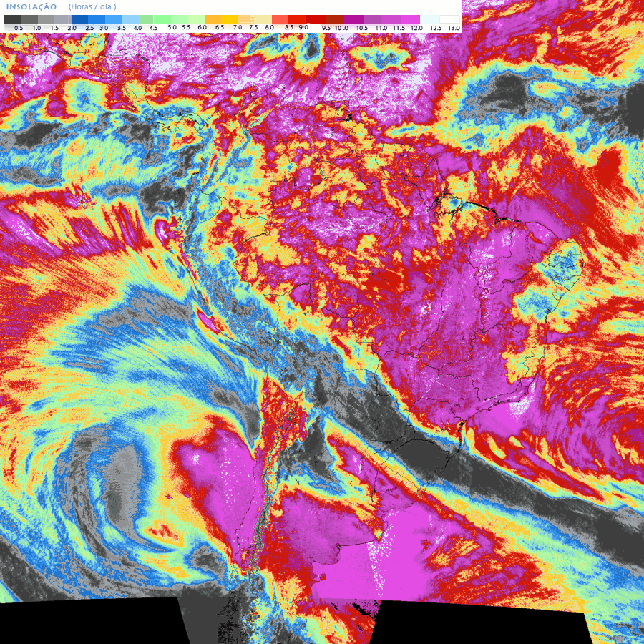This screenshot has width=644, height=644.
Task: Select the gray swatch between 0.5 and 1.0
Action: click(29, 19)
